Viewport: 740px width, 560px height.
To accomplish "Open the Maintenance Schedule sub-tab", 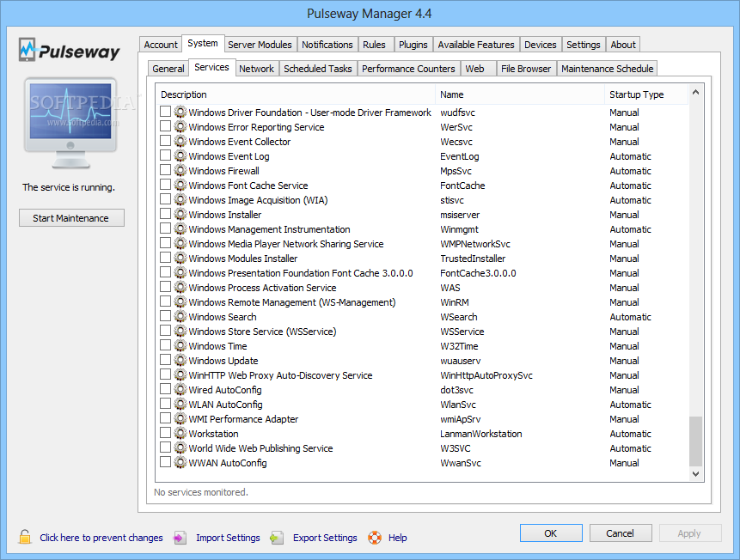I will coord(607,69).
